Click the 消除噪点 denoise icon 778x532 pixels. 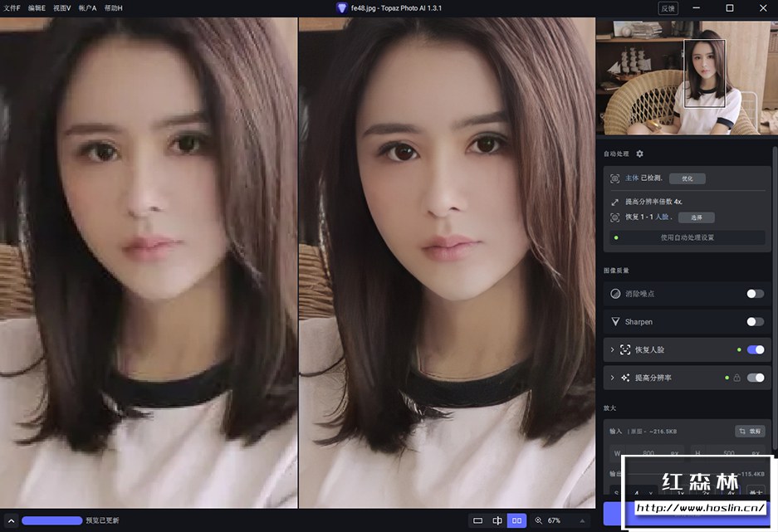click(x=615, y=294)
